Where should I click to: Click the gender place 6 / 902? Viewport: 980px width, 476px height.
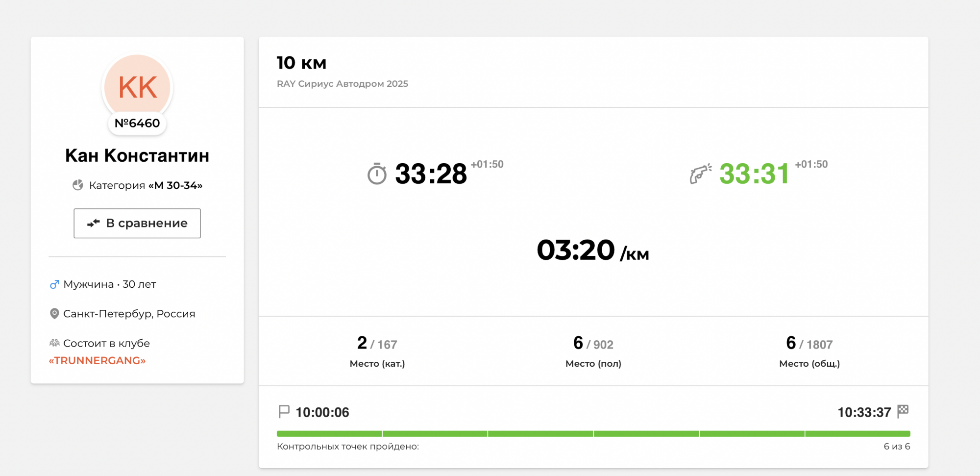(593, 343)
